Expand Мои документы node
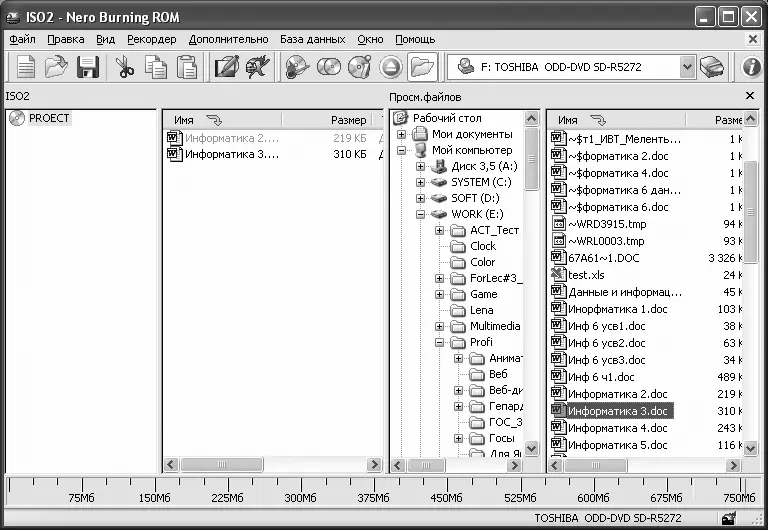Image resolution: width=768 pixels, height=530 pixels. (x=401, y=134)
